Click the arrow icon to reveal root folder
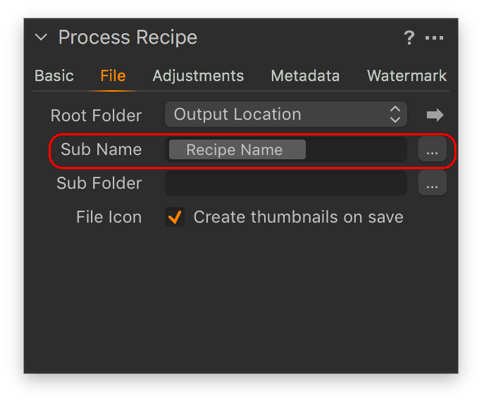Viewport: 482px width, 403px height. tap(435, 115)
